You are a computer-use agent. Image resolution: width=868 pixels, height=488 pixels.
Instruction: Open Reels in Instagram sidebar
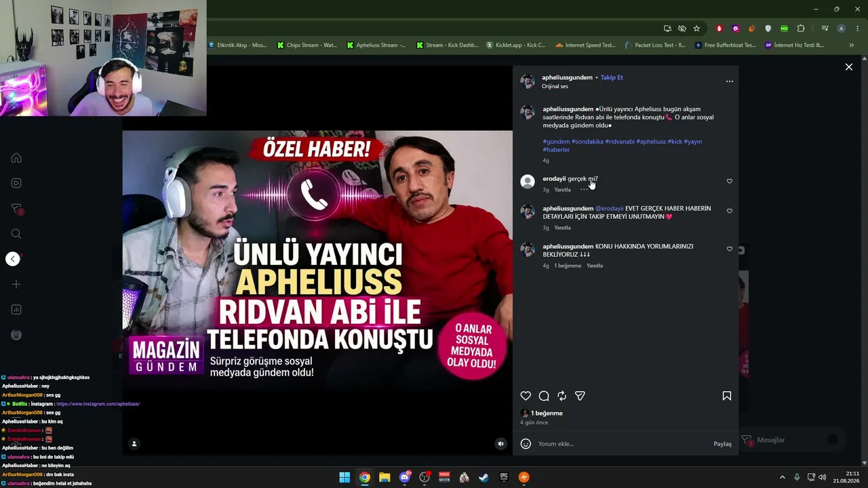coord(16,183)
